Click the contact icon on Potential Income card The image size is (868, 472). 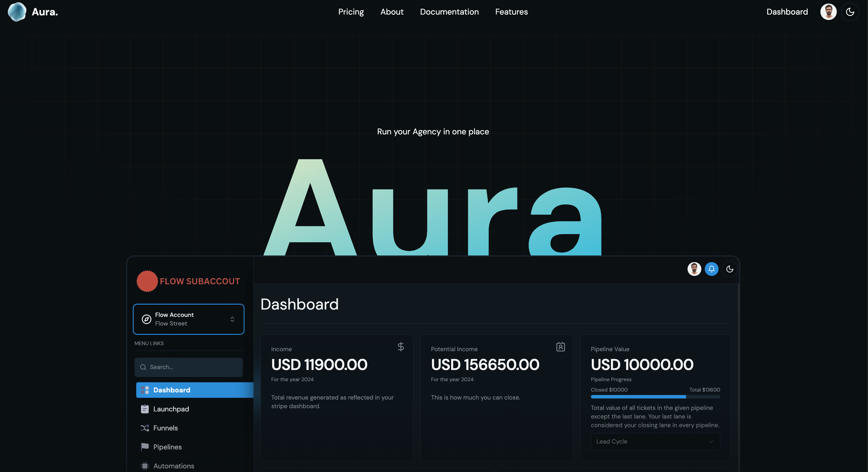coord(560,347)
